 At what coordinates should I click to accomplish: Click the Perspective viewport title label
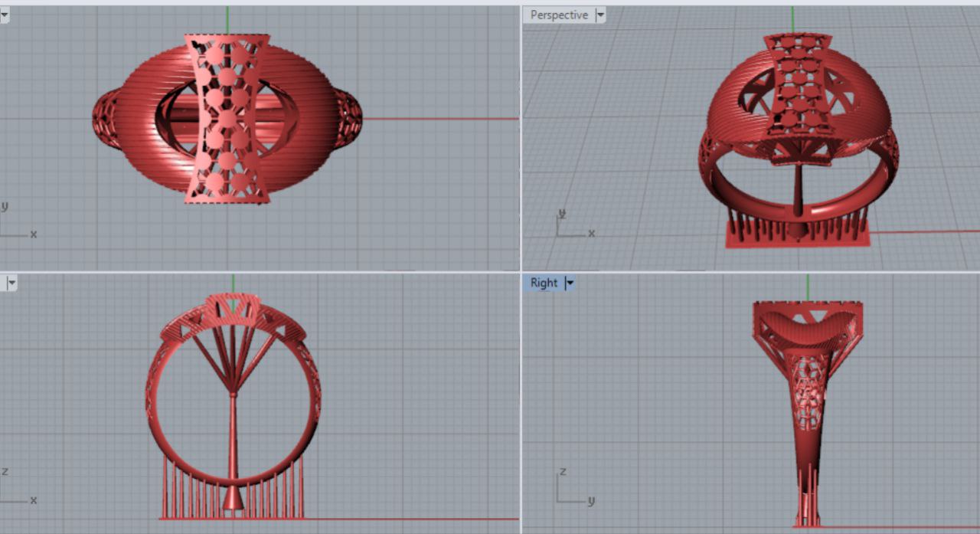click(x=559, y=15)
